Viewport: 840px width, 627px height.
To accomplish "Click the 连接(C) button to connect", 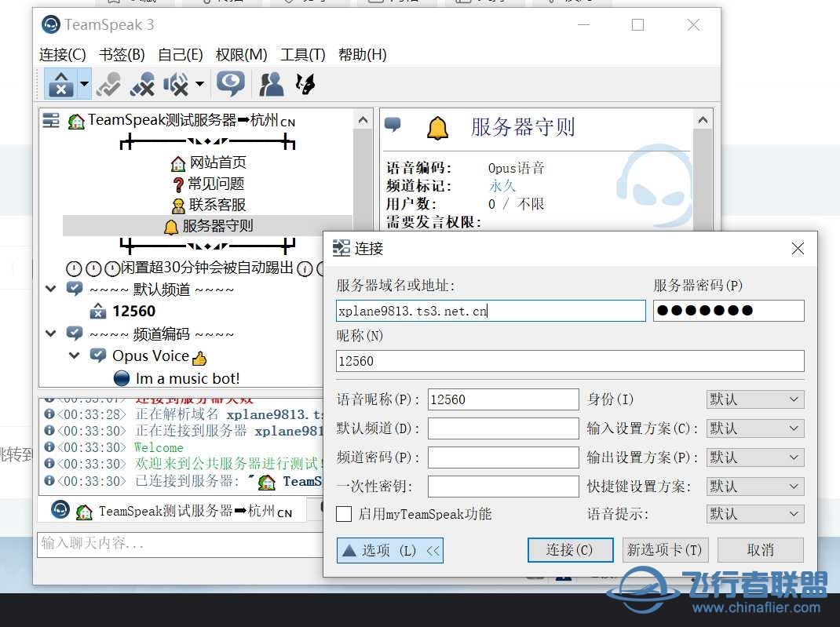I will [570, 550].
